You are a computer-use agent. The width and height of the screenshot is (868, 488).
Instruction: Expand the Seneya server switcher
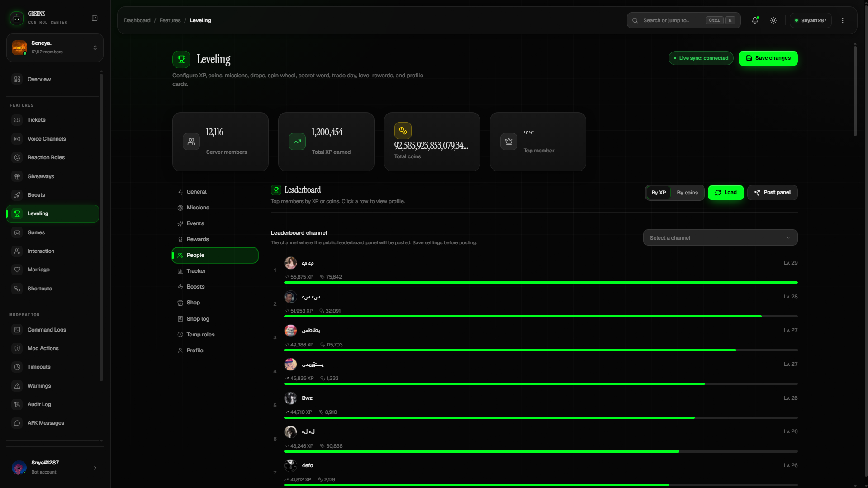coord(55,47)
